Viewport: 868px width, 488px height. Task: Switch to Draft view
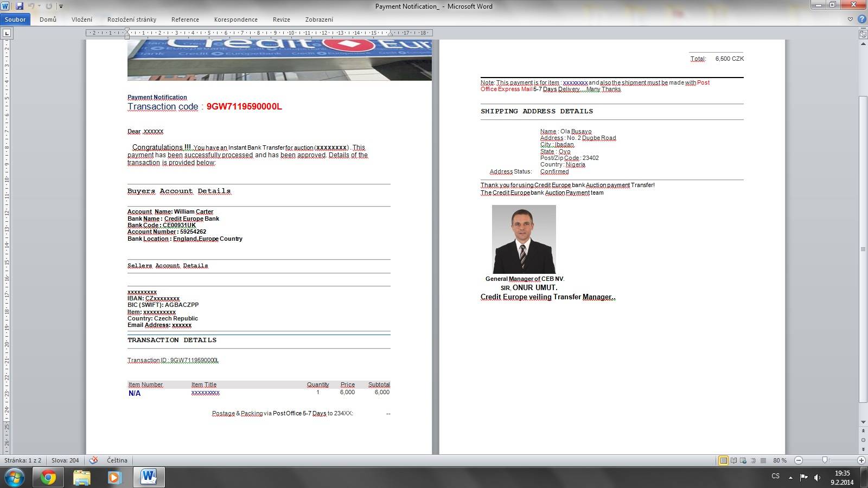click(763, 460)
